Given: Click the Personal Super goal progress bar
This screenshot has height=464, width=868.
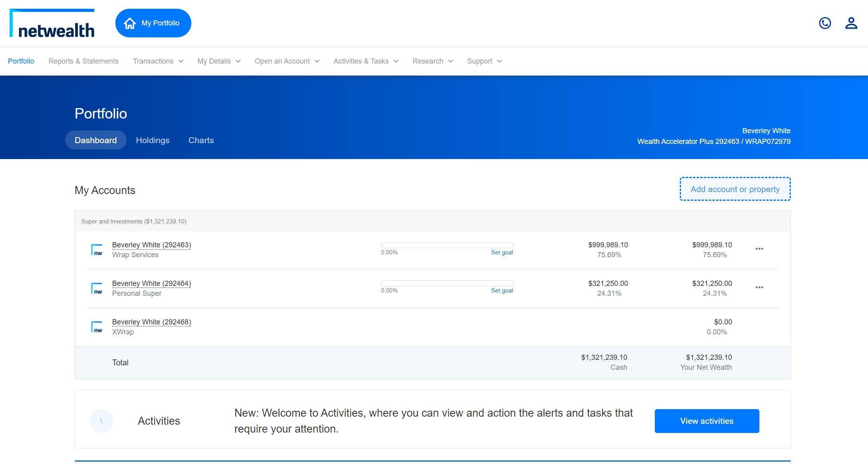Looking at the screenshot, I should click(447, 283).
